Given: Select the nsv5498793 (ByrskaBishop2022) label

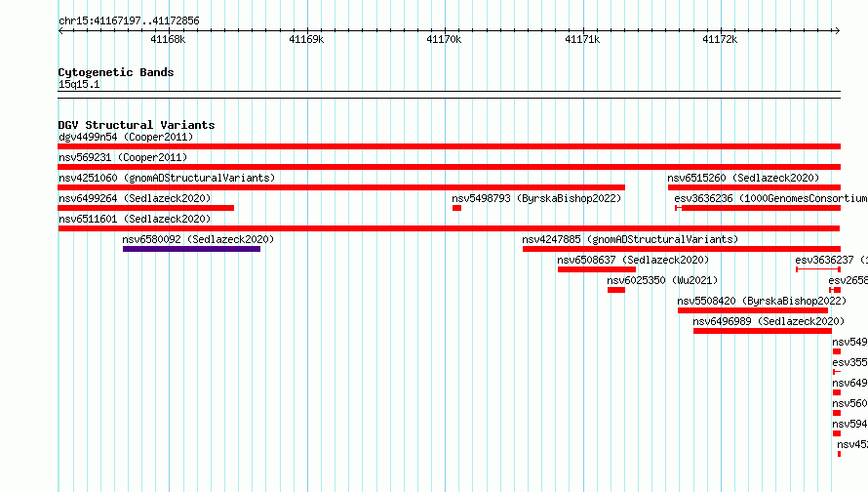Looking at the screenshot, I should [x=536, y=198].
